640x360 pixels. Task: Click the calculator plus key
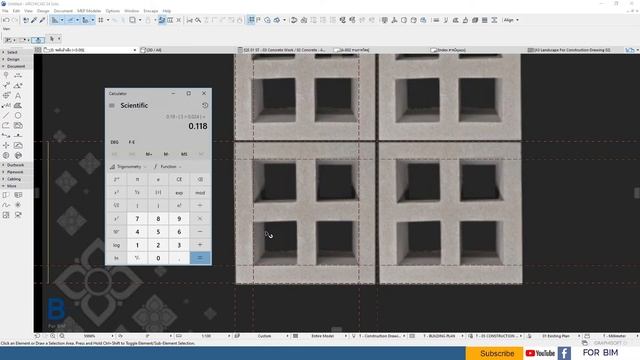click(x=200, y=245)
